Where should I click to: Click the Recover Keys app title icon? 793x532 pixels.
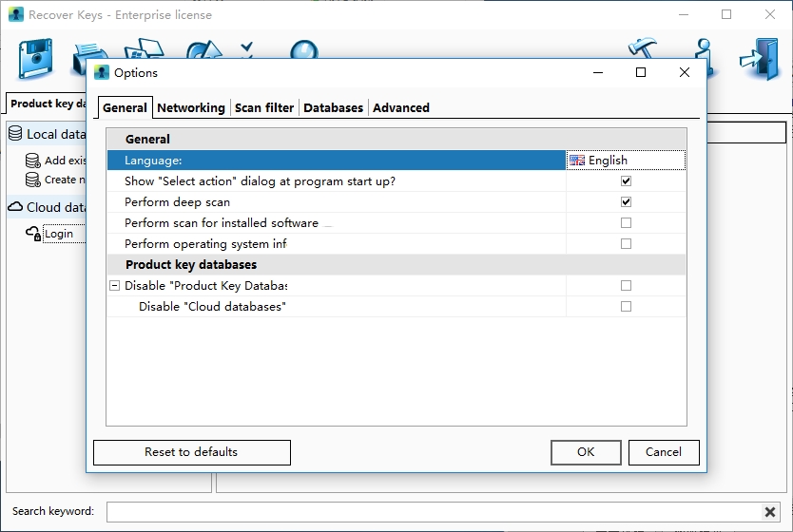click(x=16, y=14)
